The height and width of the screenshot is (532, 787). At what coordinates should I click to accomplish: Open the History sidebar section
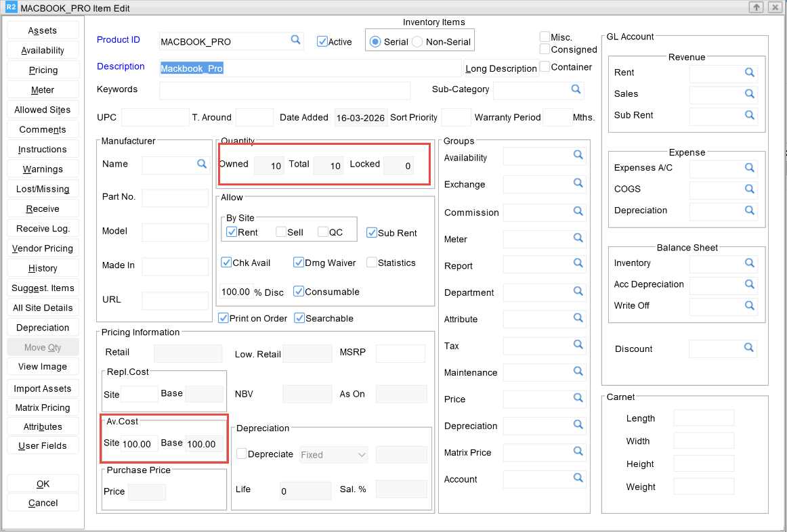click(x=43, y=268)
